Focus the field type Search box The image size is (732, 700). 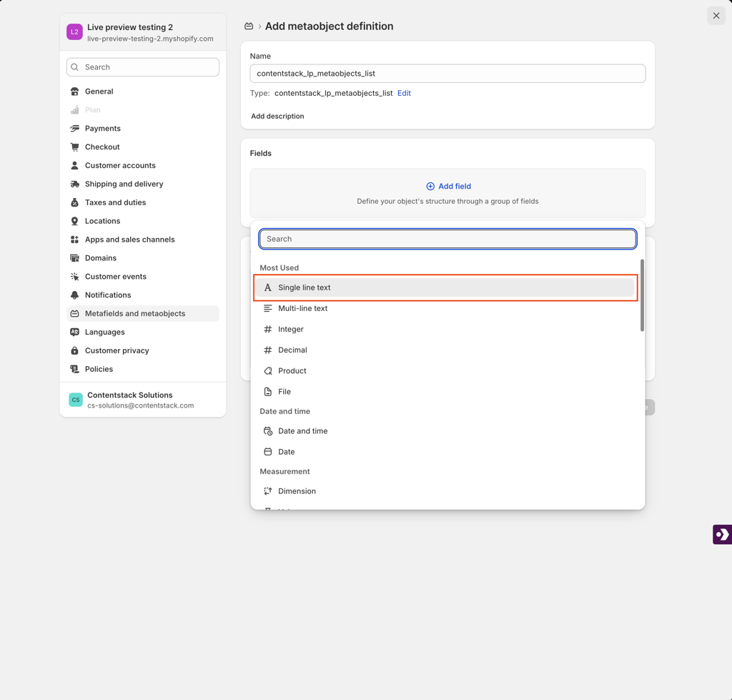(447, 239)
